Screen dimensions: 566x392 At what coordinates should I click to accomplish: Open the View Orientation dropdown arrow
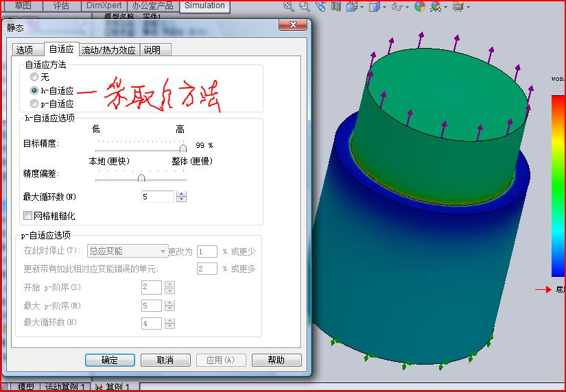tap(362, 8)
